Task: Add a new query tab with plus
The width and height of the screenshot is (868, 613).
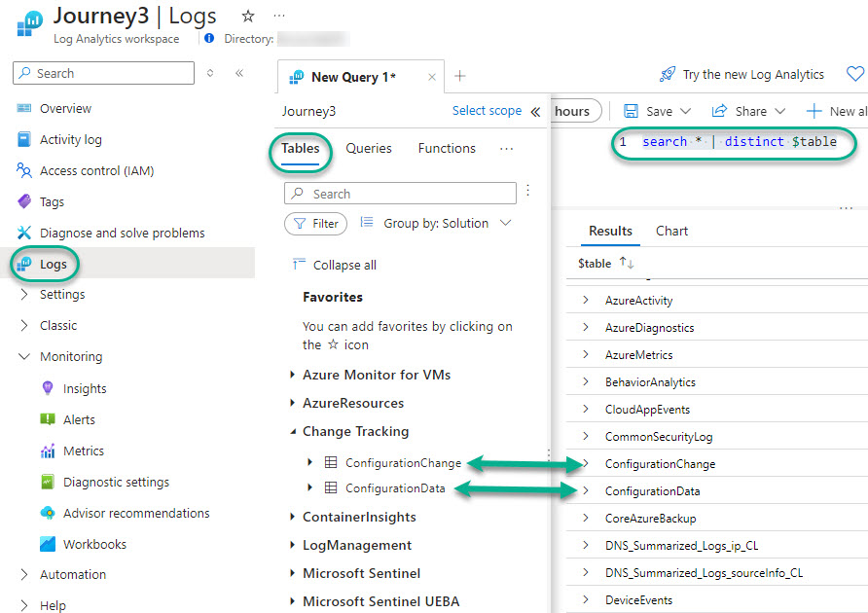Action: pyautogui.click(x=460, y=77)
